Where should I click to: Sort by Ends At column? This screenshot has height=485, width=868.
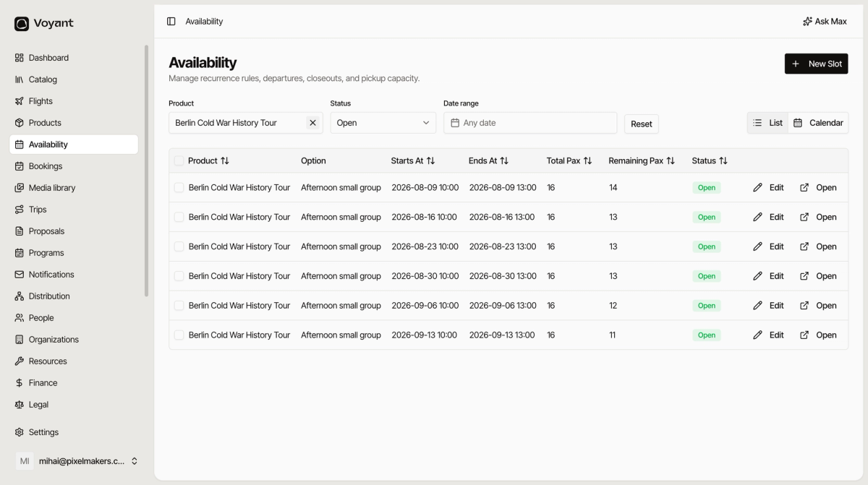coord(488,160)
